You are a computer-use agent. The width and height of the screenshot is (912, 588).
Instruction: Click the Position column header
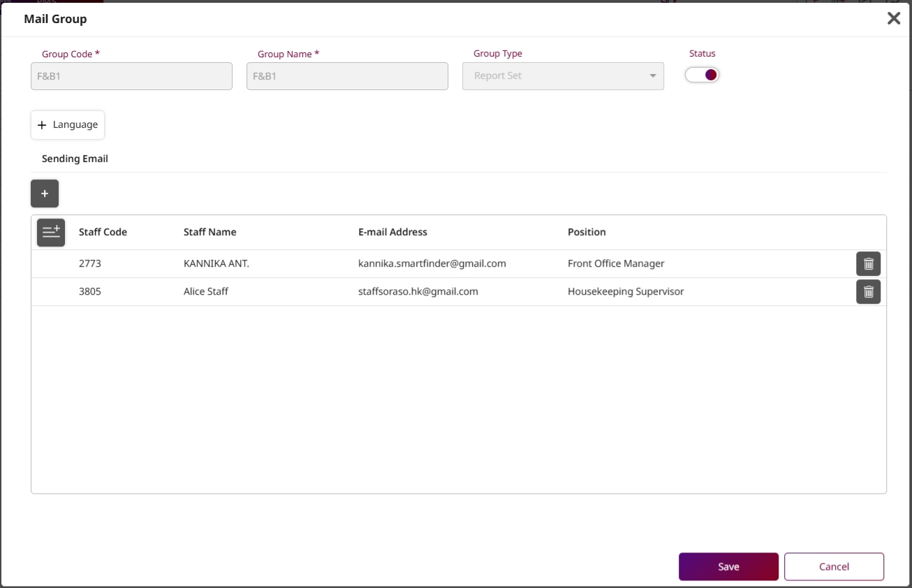click(x=587, y=232)
